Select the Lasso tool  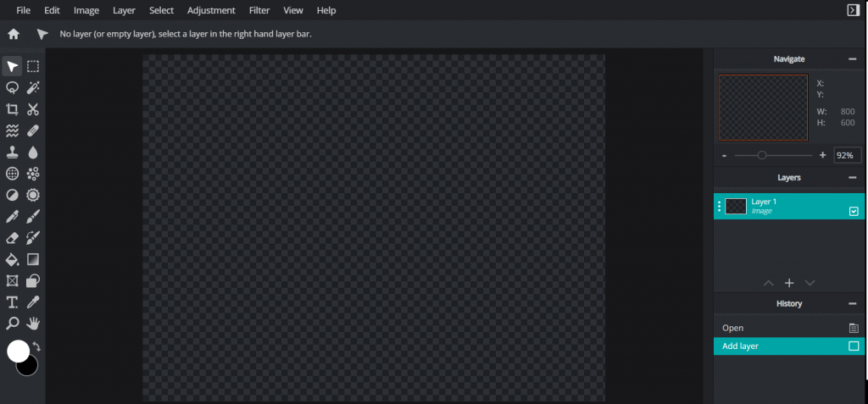(13, 88)
